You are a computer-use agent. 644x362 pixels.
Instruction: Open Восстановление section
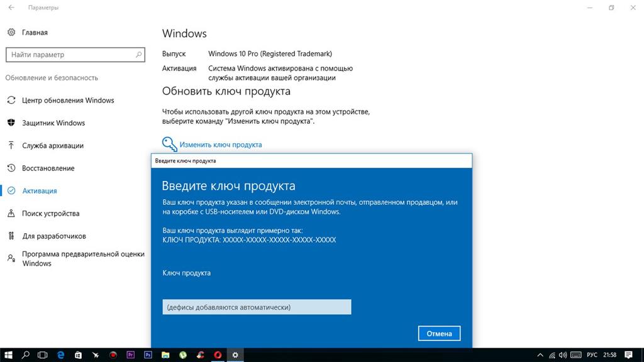point(48,168)
